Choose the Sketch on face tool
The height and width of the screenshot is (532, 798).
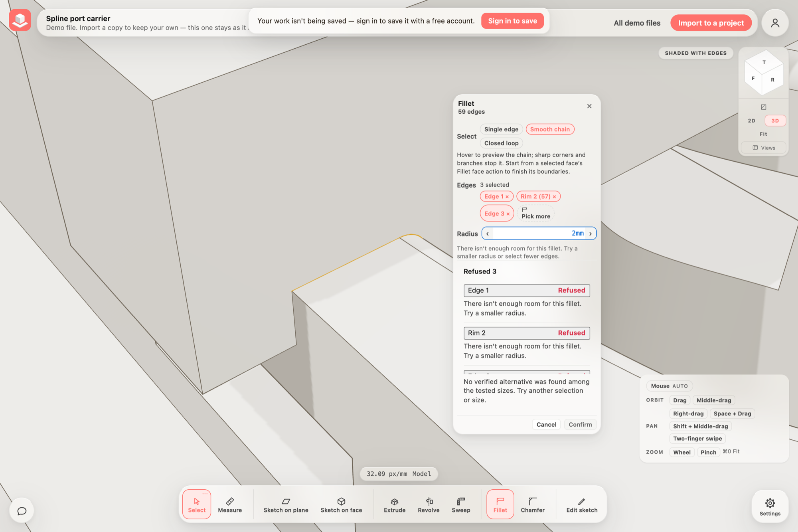341,504
